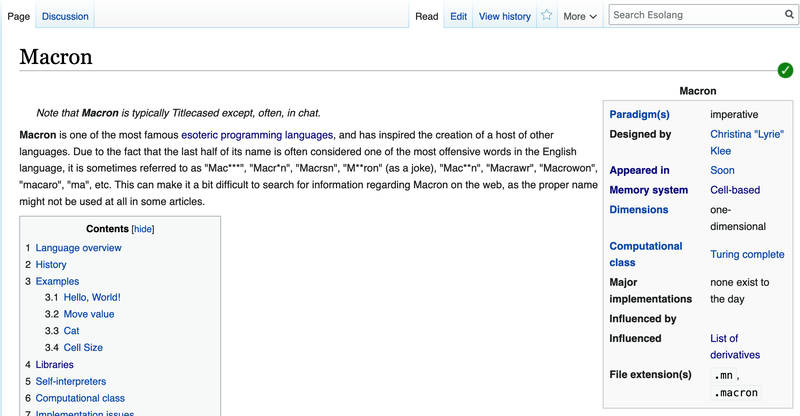Screen dimensions: 800x416
Task: Open Hello, World! contents entry
Action: pos(92,297)
